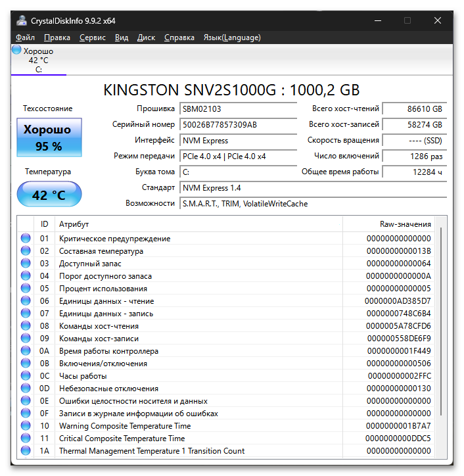This screenshot has height=476, width=464.
Task: Open the Вид menu
Action: point(122,37)
